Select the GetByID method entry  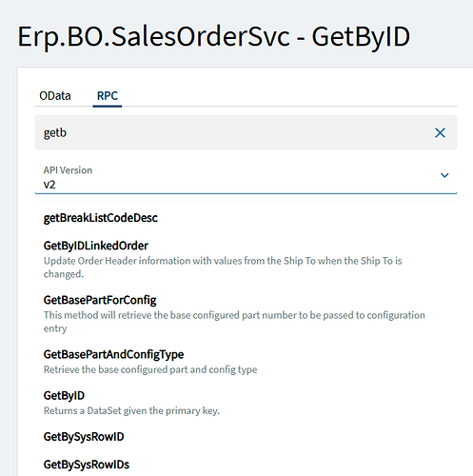[x=64, y=396]
